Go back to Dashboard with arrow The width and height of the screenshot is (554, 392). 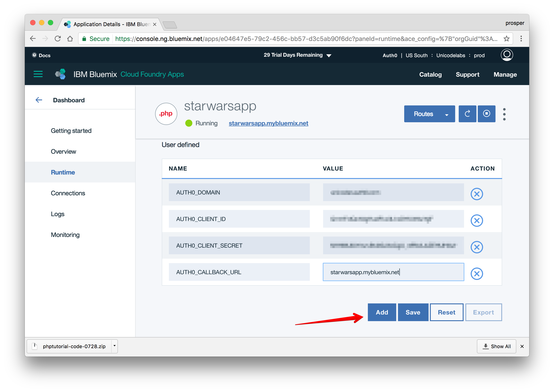39,100
